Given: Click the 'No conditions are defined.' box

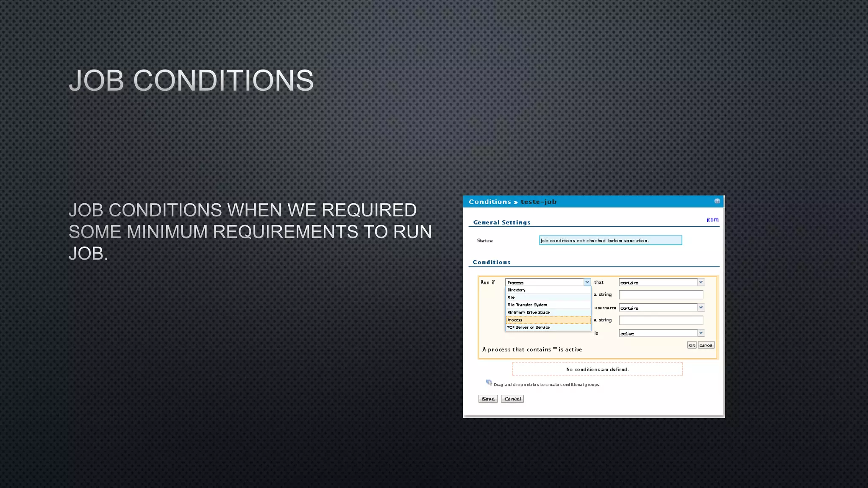Looking at the screenshot, I should 597,369.
